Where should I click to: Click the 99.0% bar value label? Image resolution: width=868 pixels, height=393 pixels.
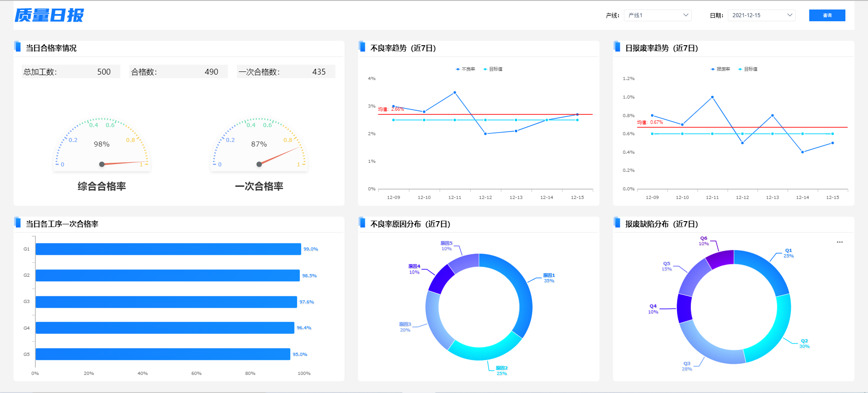[x=311, y=249]
